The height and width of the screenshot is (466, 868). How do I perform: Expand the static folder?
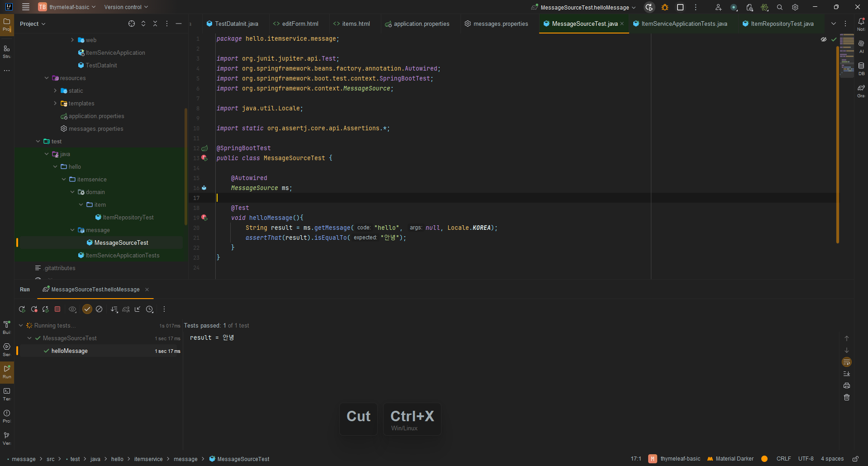click(x=55, y=90)
